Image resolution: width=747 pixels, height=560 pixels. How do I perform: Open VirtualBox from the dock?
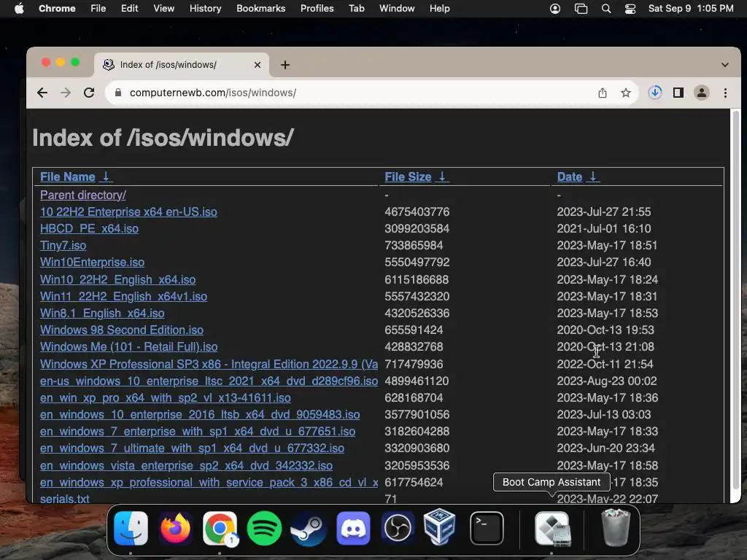[x=440, y=527]
